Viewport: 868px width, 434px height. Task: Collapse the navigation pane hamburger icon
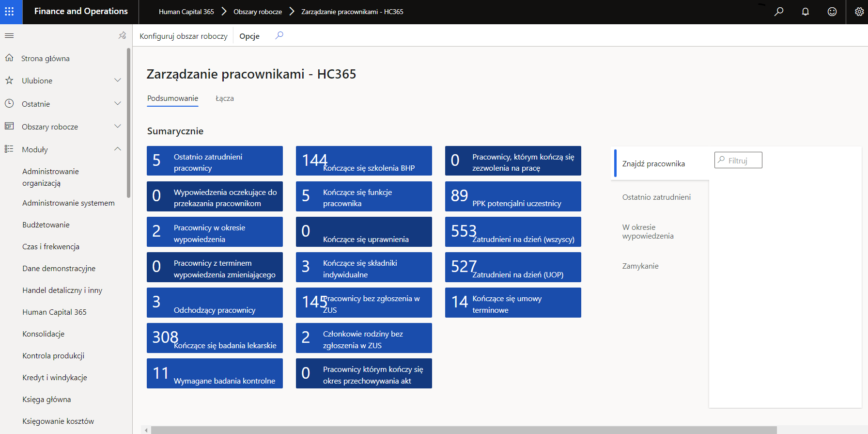[x=9, y=35]
